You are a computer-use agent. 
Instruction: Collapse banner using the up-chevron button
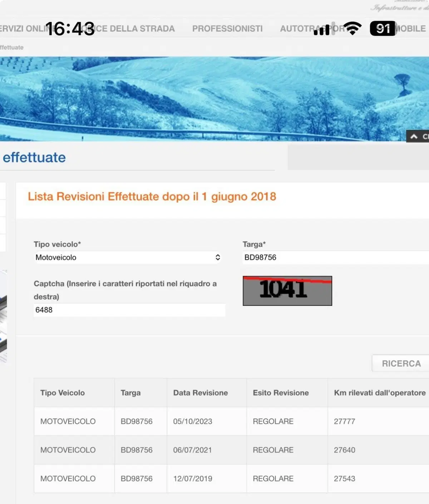pos(418,136)
